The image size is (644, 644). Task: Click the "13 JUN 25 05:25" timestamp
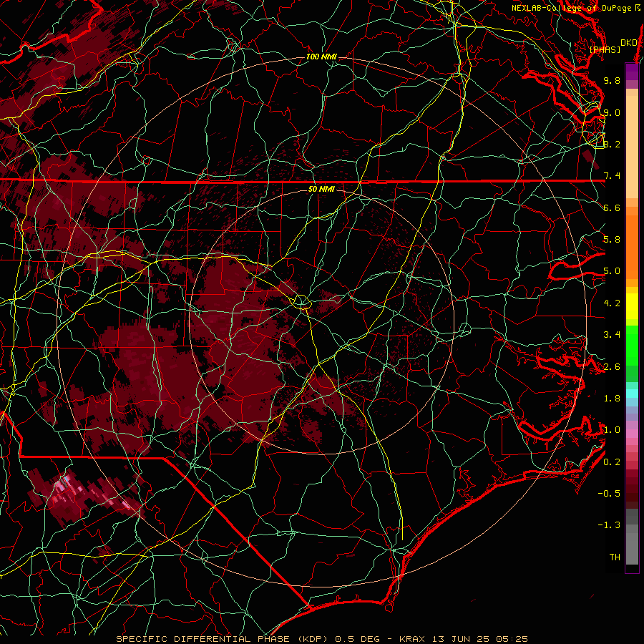pos(479,639)
